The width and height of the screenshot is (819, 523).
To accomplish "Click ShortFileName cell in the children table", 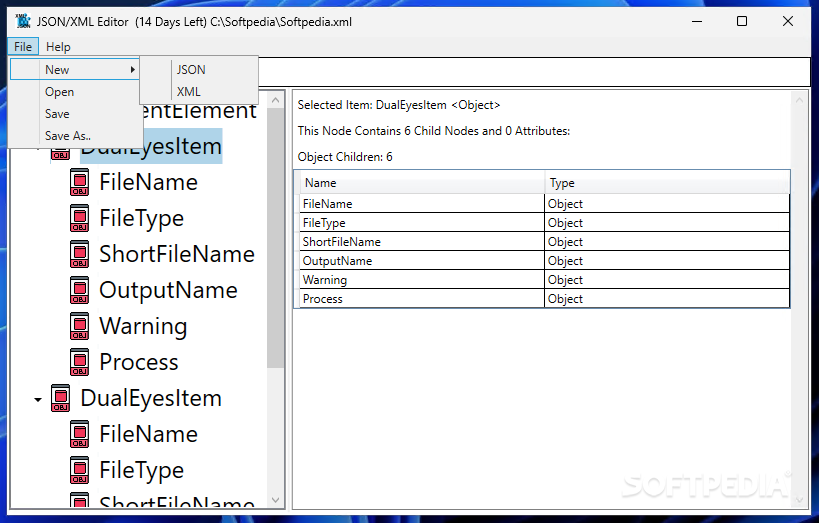I will point(422,241).
